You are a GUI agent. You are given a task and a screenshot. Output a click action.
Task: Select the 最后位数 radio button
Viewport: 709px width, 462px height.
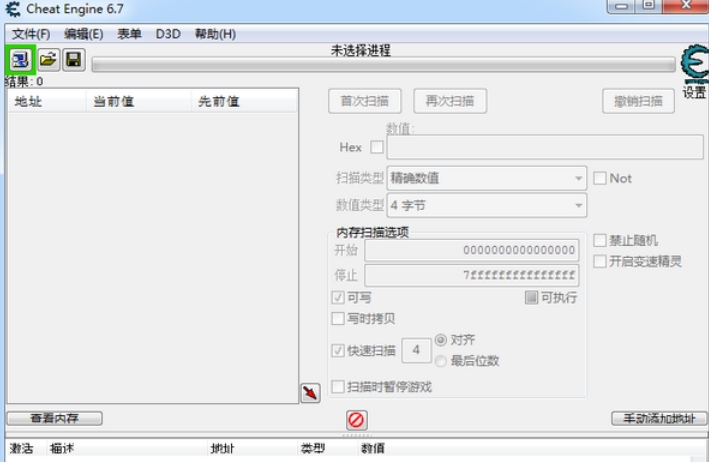click(441, 361)
